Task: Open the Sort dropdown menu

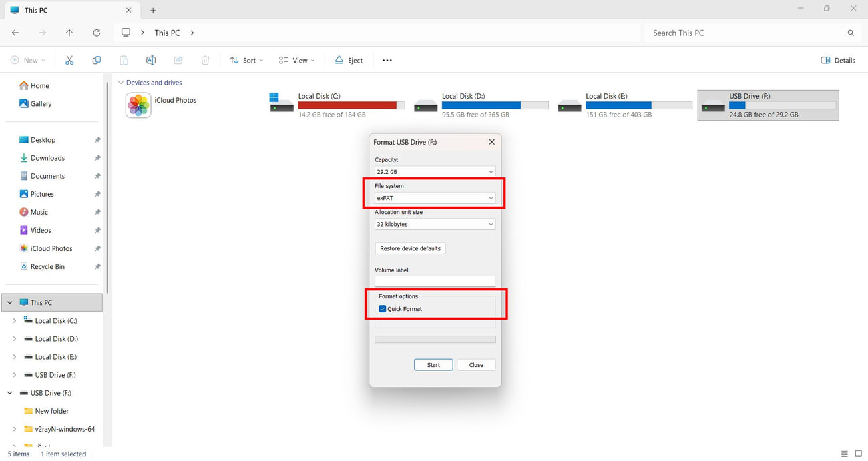Action: [x=246, y=60]
